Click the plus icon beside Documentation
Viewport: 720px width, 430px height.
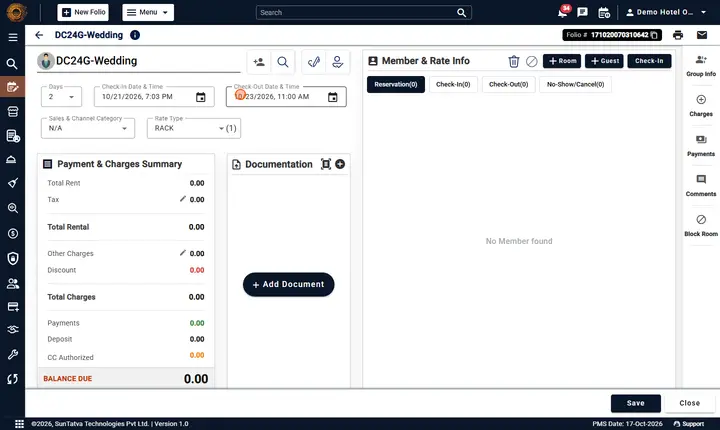tap(340, 164)
